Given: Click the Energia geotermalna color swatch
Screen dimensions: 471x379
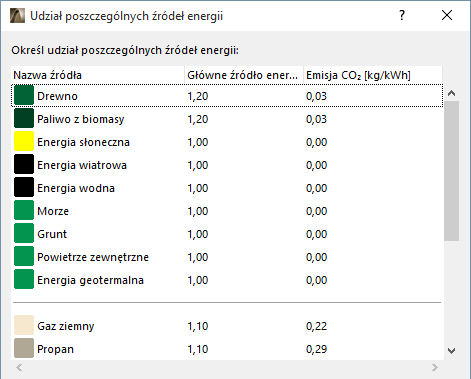Looking at the screenshot, I should point(24,279).
